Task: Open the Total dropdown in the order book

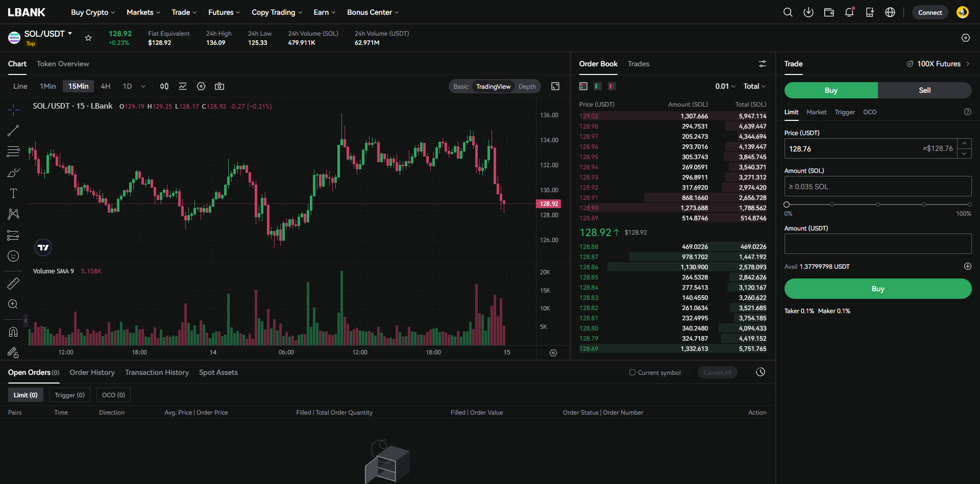Action: tap(754, 86)
